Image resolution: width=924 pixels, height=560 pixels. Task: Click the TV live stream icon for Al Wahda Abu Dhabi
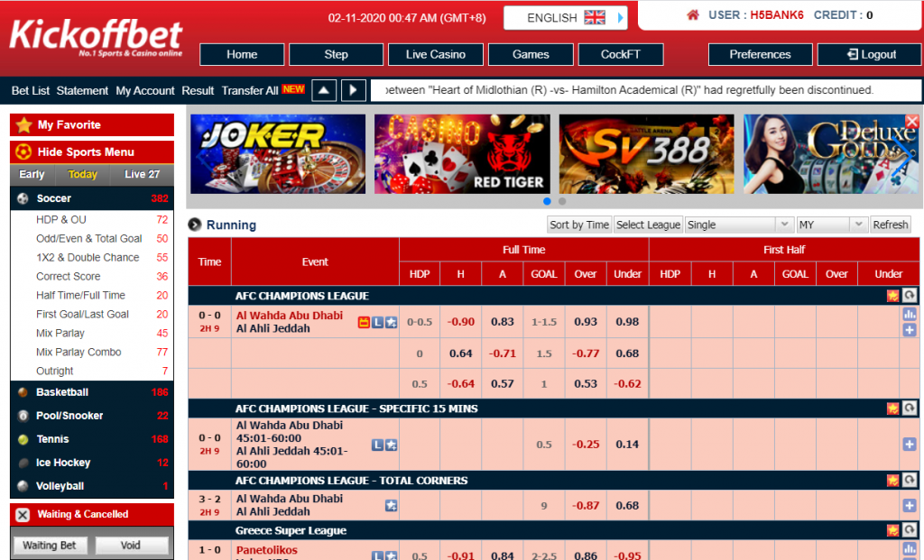[364, 322]
